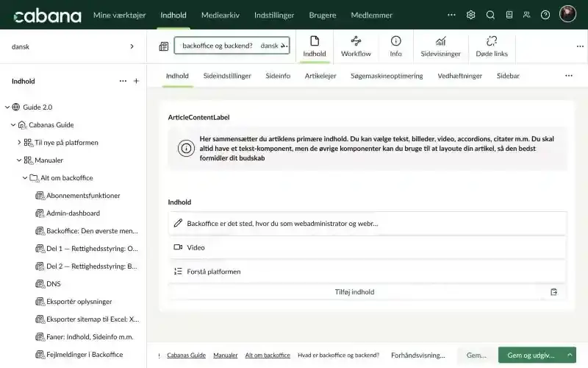
Task: Select Del 1 – Rettighedsstyring page
Action: 93,249
